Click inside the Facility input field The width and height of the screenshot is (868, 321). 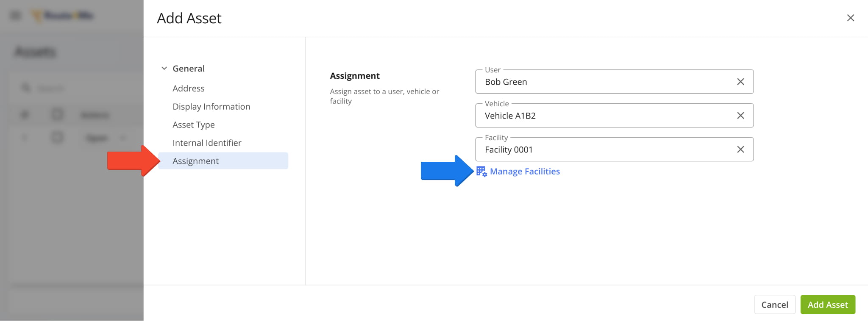click(593, 149)
